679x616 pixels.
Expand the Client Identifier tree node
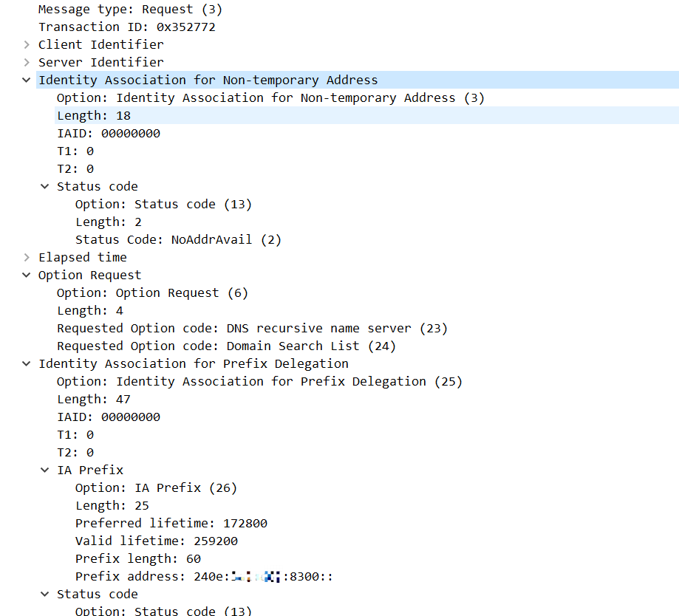[27, 44]
